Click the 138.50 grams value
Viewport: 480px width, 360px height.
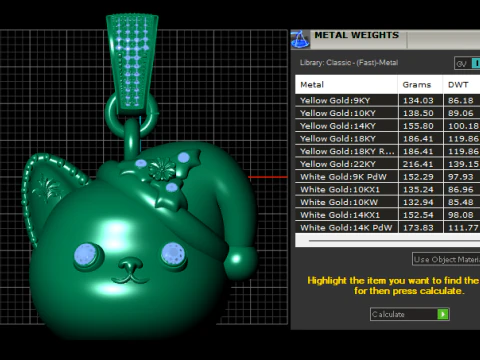point(418,113)
